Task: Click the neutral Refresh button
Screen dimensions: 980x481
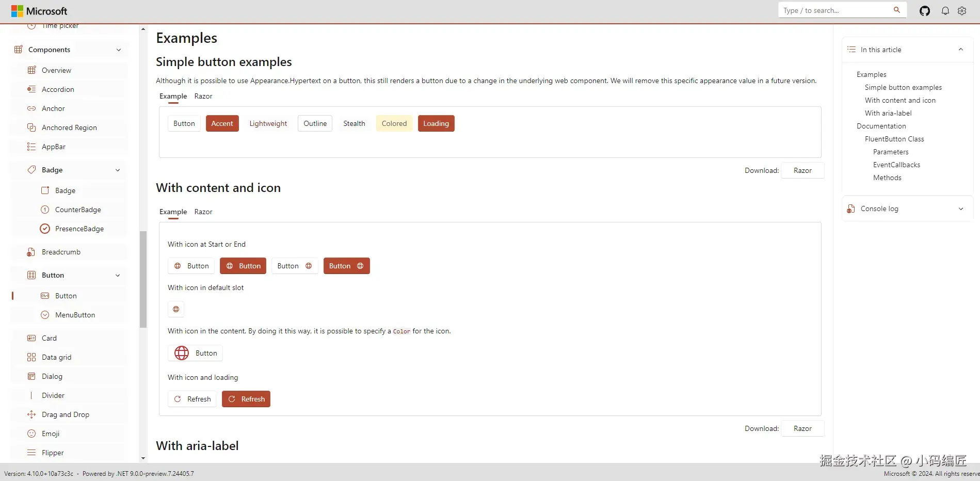Action: [192, 399]
